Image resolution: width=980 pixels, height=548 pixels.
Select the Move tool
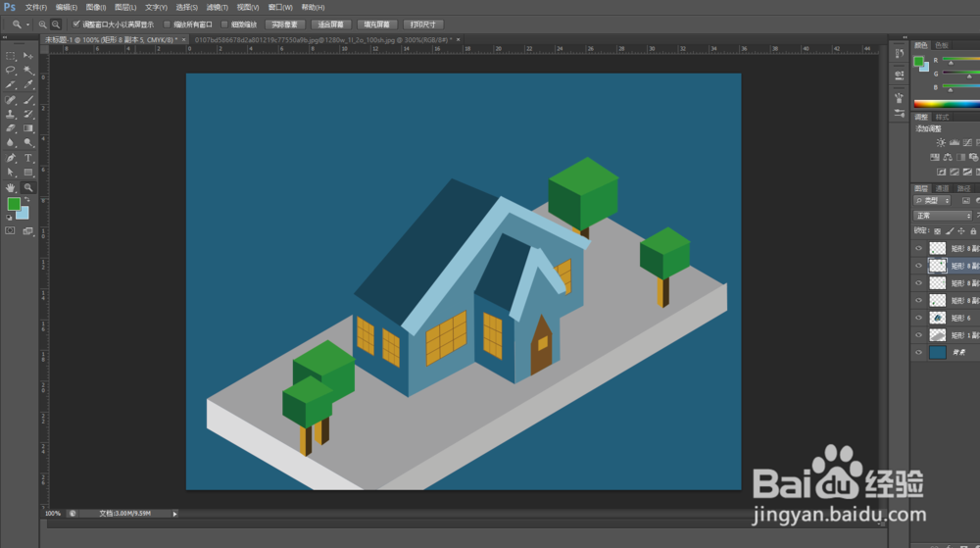click(x=28, y=56)
